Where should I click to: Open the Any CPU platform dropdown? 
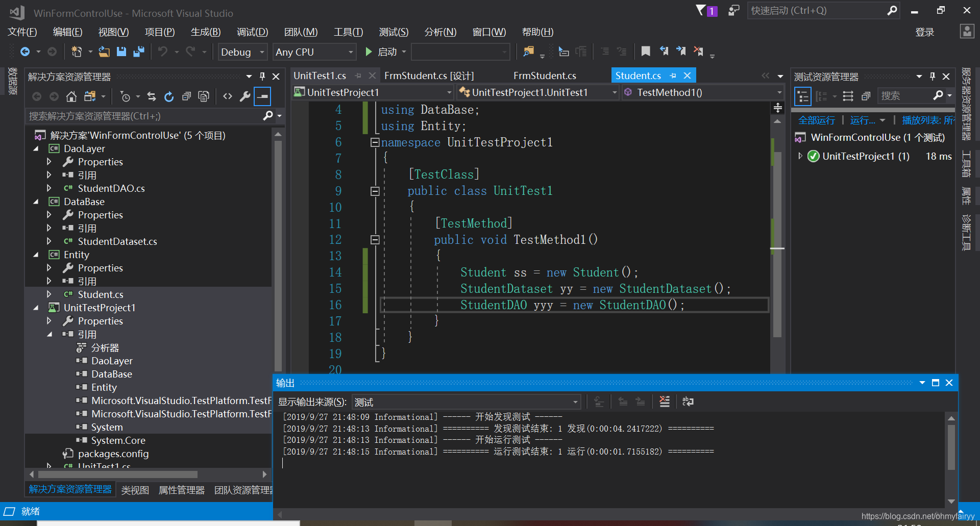[x=314, y=52]
